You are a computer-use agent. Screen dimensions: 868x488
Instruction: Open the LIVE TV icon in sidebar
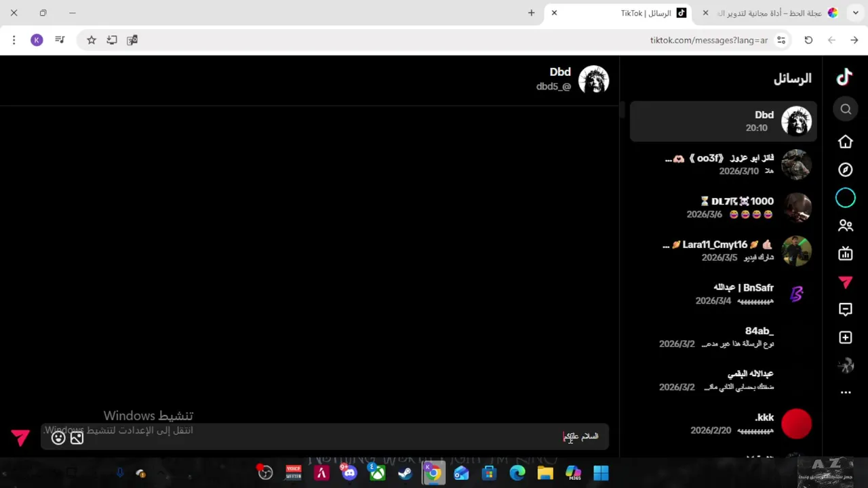[846, 254]
